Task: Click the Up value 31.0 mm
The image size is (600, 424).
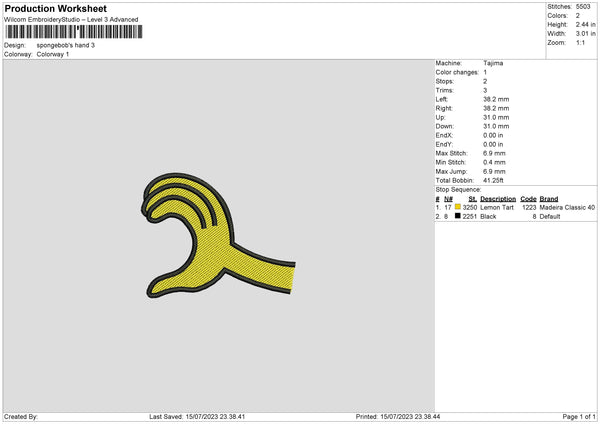Action: 496,117
